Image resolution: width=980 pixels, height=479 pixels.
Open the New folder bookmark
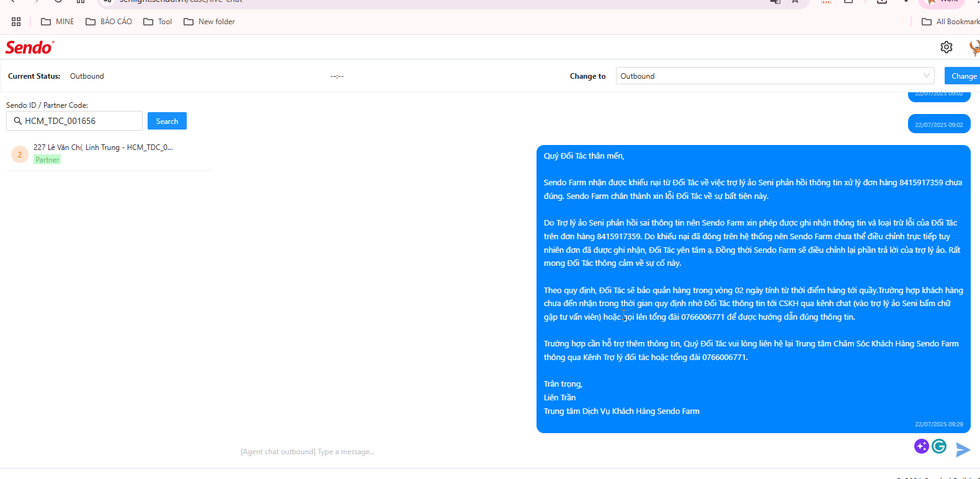(209, 22)
